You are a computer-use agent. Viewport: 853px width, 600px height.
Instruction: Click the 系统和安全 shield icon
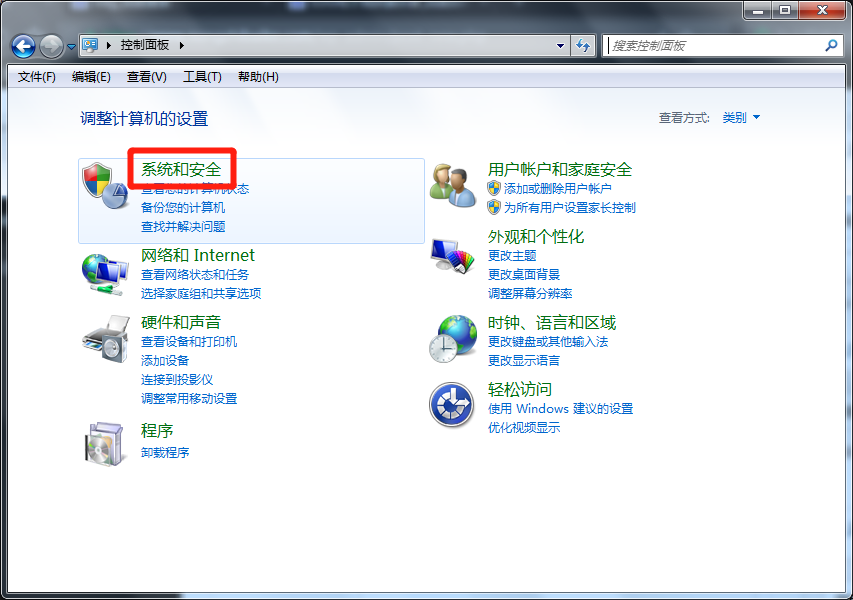pyautogui.click(x=105, y=185)
